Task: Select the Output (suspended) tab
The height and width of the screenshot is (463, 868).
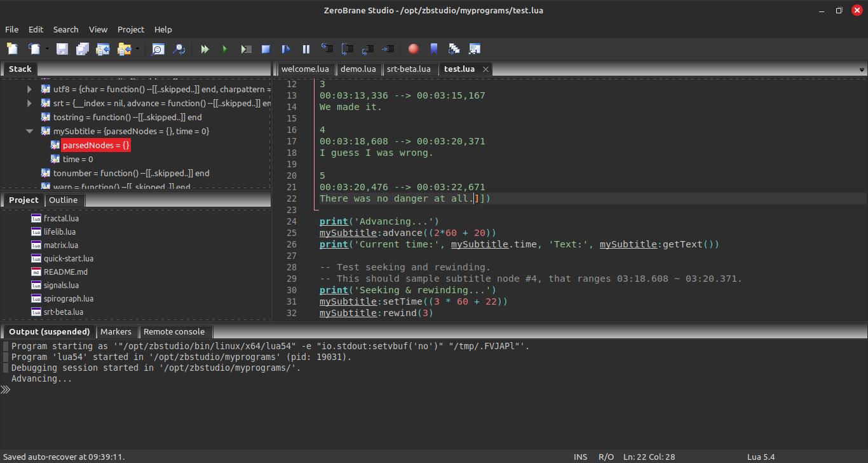Action: click(49, 331)
